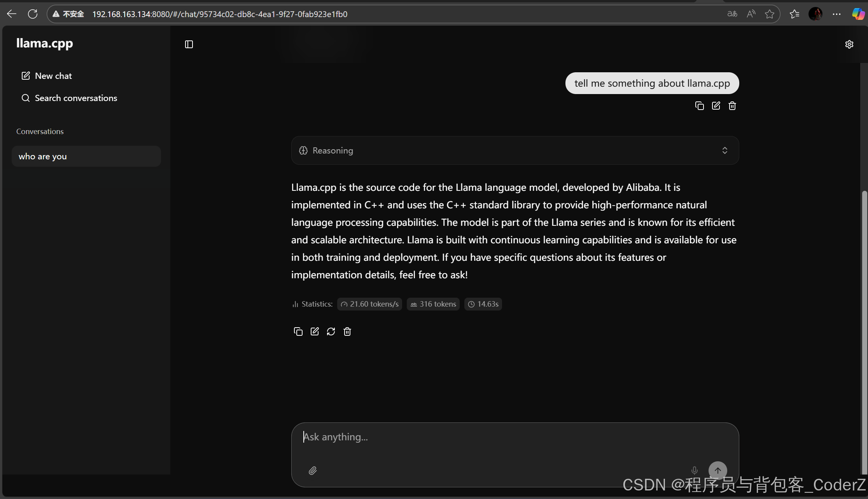868x499 pixels.
Task: Open llama.cpp settings gear
Action: (x=849, y=44)
